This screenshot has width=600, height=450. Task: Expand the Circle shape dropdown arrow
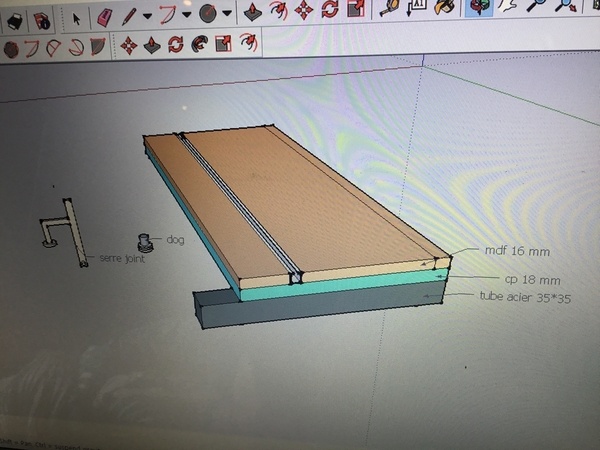[x=227, y=15]
